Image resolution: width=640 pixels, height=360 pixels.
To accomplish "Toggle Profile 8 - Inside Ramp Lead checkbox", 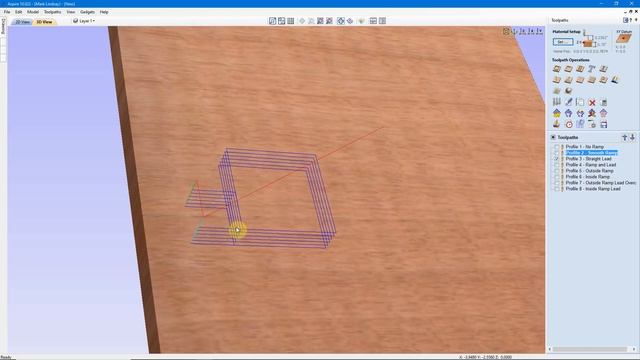I will (x=556, y=189).
